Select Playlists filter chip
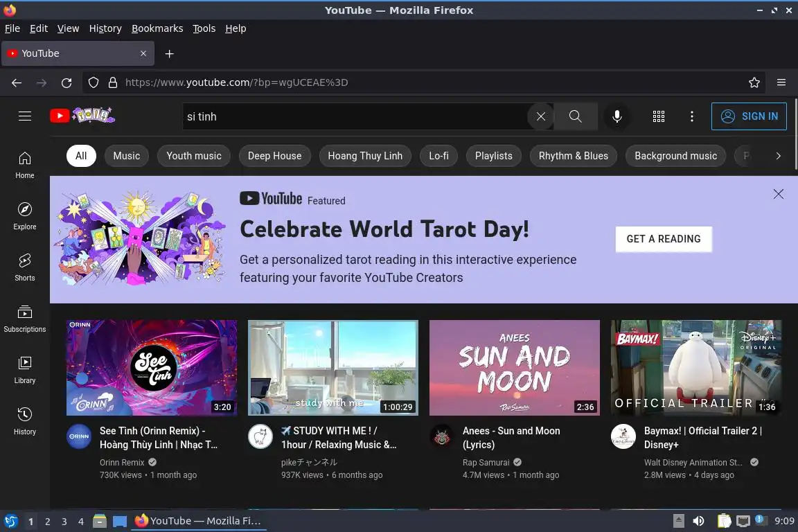Screen dimensions: 798x532 [x=494, y=156]
